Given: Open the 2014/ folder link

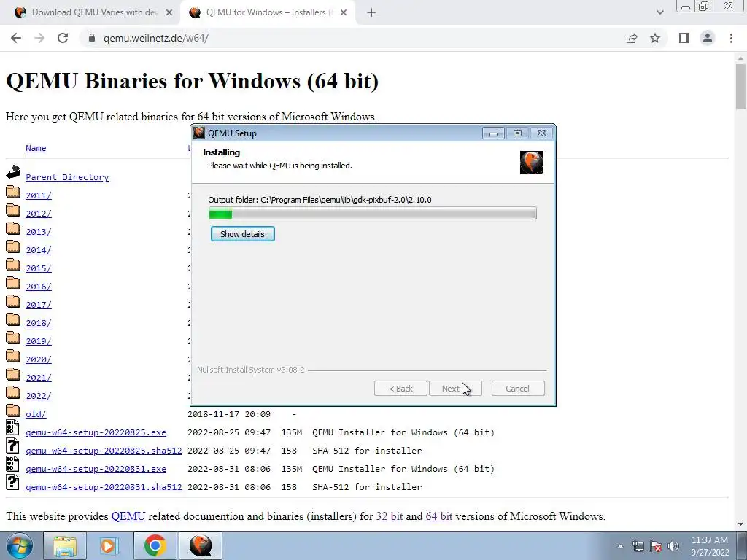Looking at the screenshot, I should click(39, 250).
